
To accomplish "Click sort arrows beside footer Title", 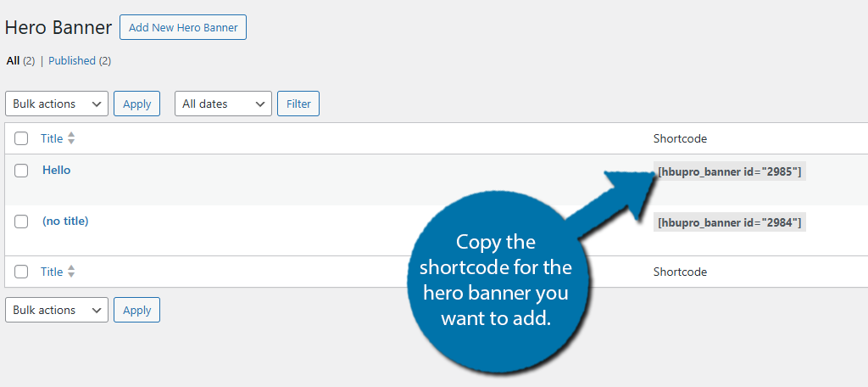I will point(71,272).
